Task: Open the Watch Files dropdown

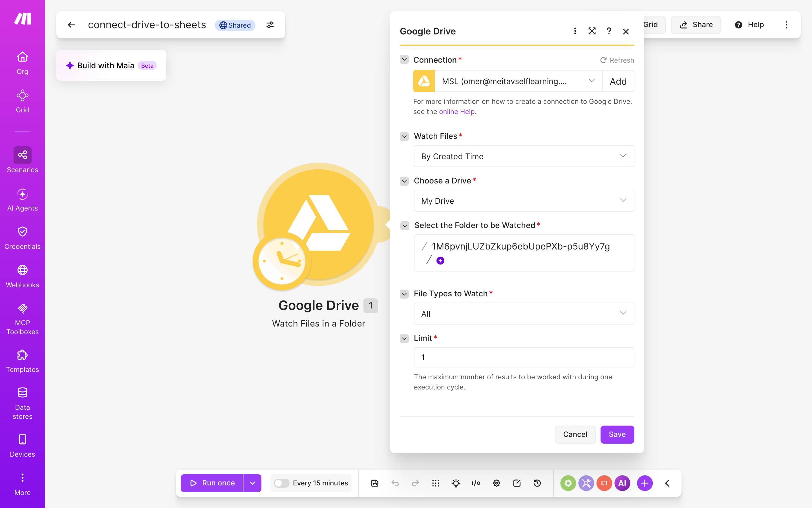Action: pos(524,156)
